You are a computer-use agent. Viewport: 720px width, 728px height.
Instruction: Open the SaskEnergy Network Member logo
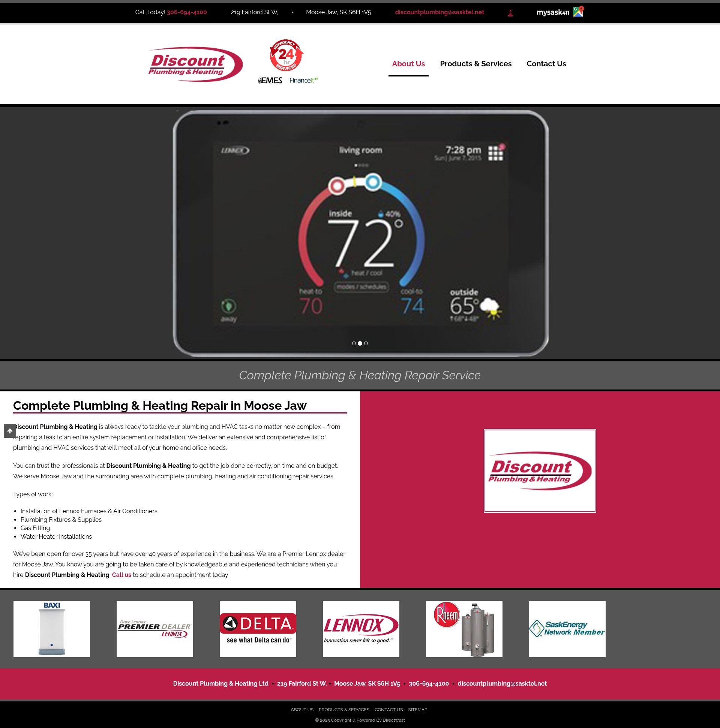click(567, 629)
